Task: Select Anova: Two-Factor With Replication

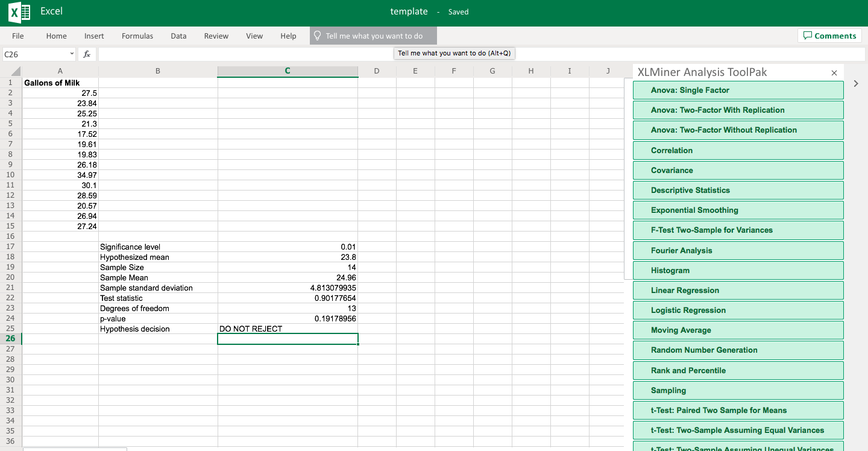Action: point(738,110)
